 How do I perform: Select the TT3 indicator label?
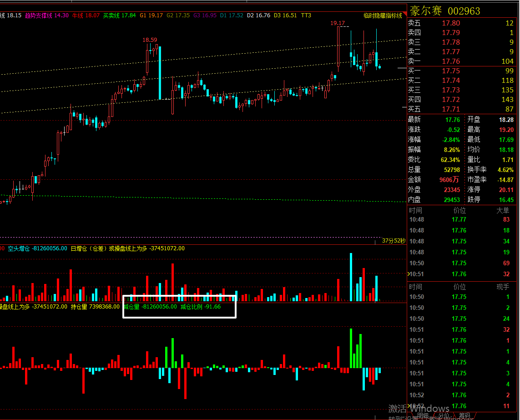click(x=306, y=15)
